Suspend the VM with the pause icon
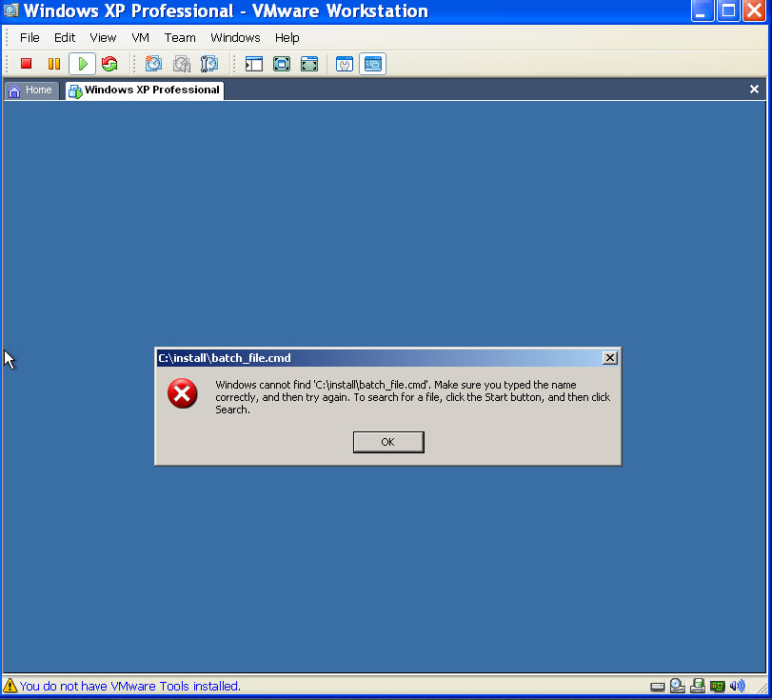The image size is (772, 700). (x=53, y=64)
